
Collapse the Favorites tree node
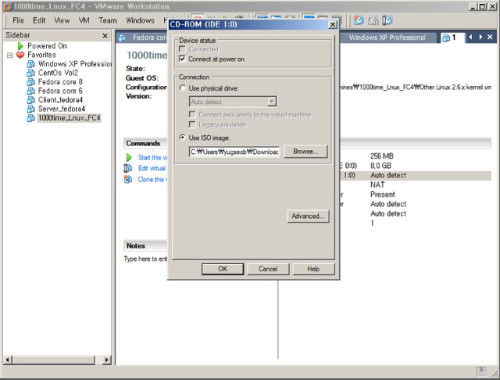(x=10, y=55)
